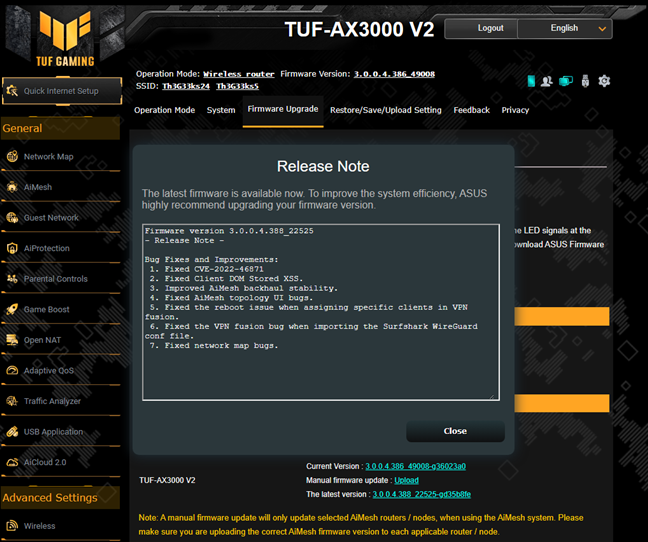Click the Quick Internet Setup icon
The image size is (648, 542).
(12, 90)
